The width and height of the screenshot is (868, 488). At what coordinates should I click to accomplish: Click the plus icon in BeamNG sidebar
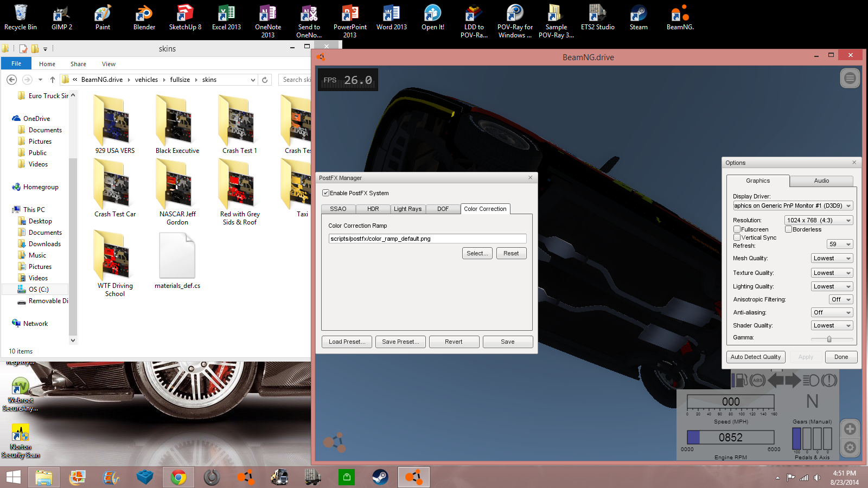[850, 429]
